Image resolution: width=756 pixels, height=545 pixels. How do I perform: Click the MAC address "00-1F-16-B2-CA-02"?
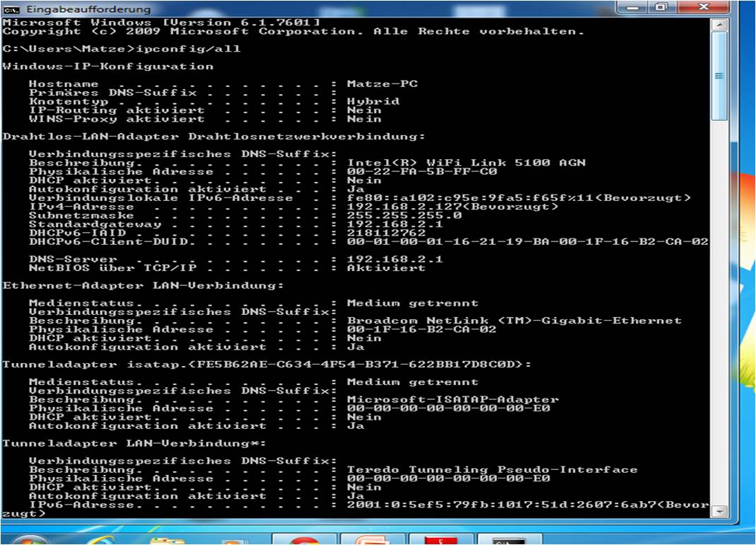pyautogui.click(x=422, y=329)
